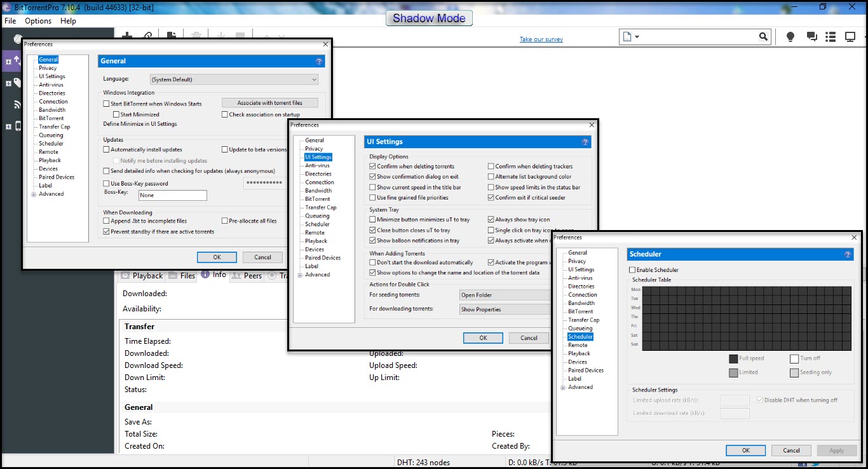Image resolution: width=868 pixels, height=469 pixels.
Task: Click the Peers tab icon
Action: (236, 276)
